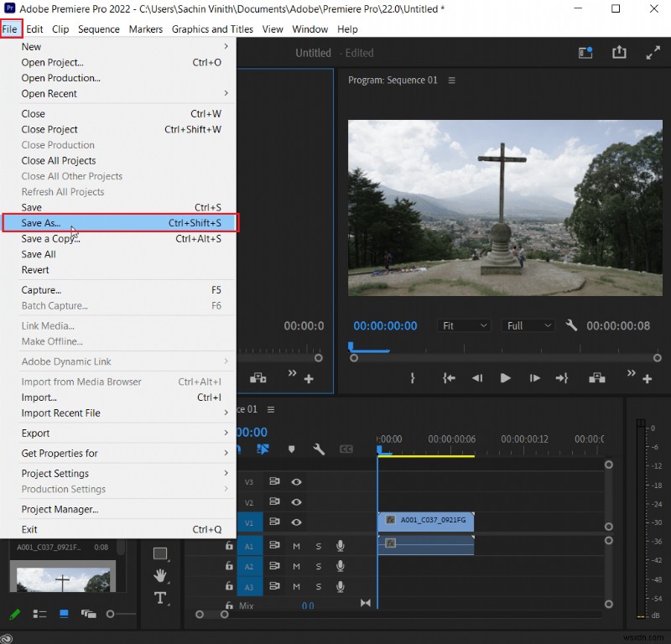Screen dimensions: 671x644
Task: Open the Full playback resolution dropdown
Action: (528, 325)
